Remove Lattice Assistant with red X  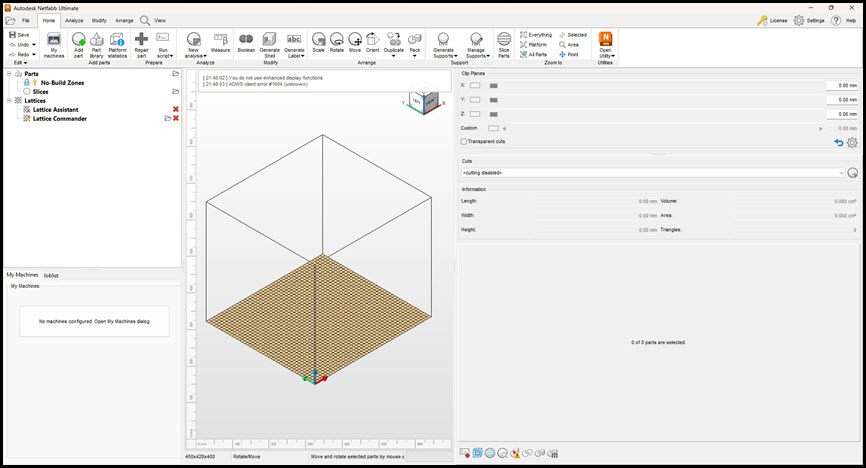pos(176,109)
